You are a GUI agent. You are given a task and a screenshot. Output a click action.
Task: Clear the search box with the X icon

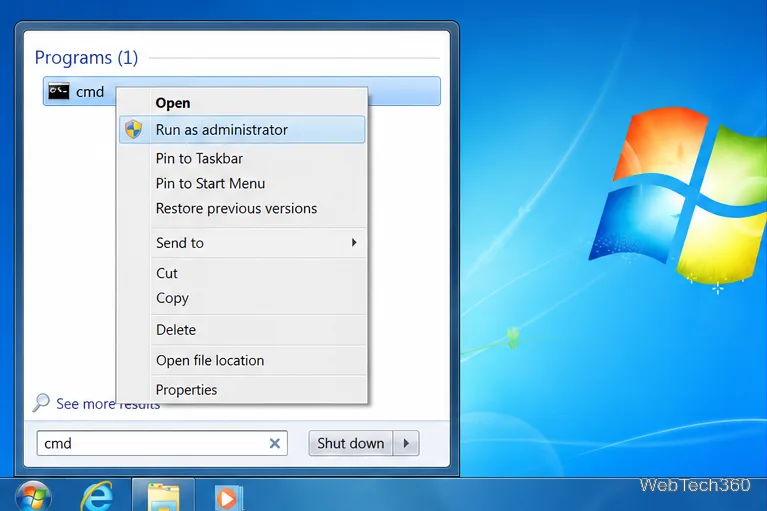pyautogui.click(x=274, y=443)
